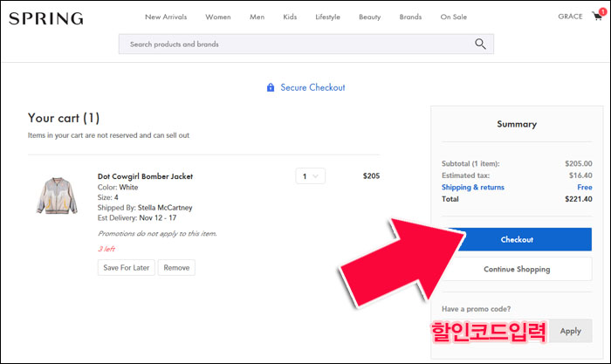Open the Dot Cowgirl Bomber Jacket title
The width and height of the screenshot is (611, 364).
[145, 176]
